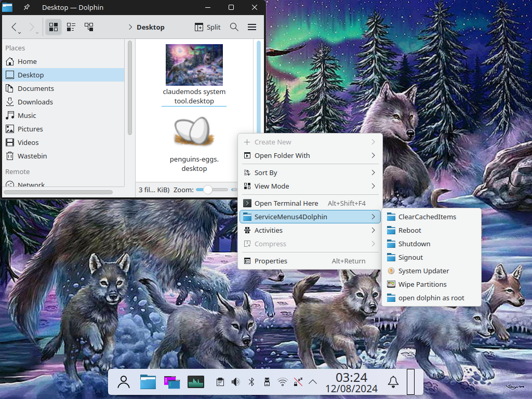
Task: Choose Open Terminal Here from context menu
Action: pyautogui.click(x=310, y=203)
